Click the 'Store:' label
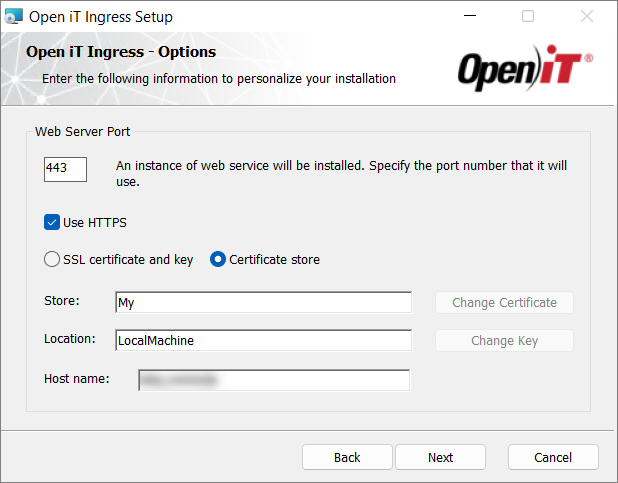618x483 pixels. pos(62,301)
